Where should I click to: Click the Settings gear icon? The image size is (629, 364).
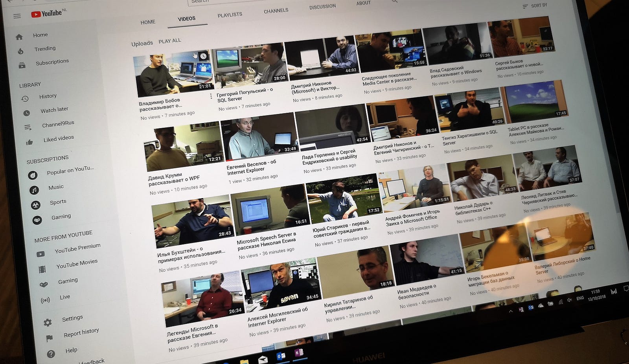pos(48,323)
